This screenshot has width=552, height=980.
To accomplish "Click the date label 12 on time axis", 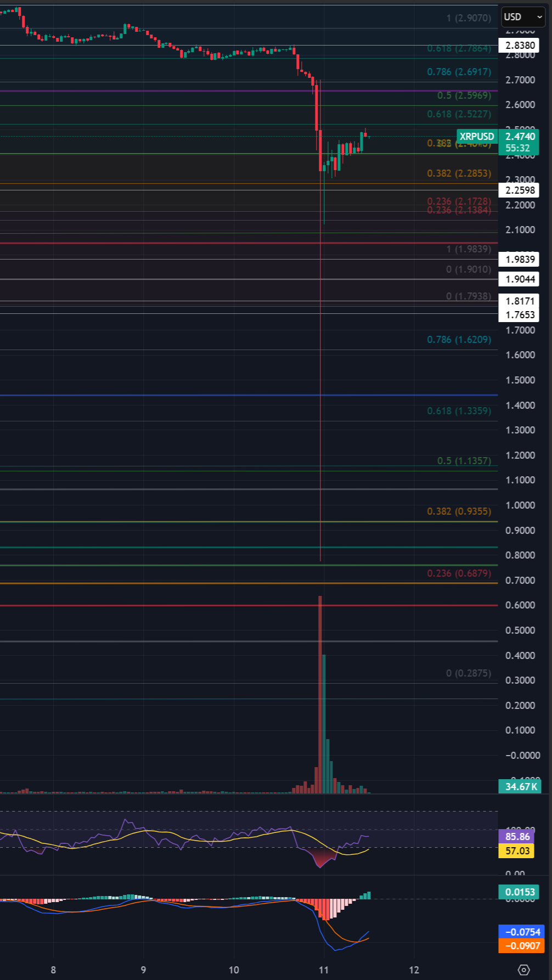I will (x=414, y=970).
